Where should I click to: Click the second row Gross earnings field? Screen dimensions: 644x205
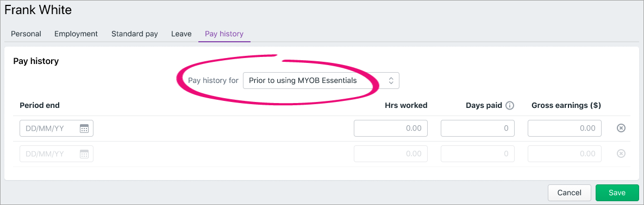tap(565, 154)
